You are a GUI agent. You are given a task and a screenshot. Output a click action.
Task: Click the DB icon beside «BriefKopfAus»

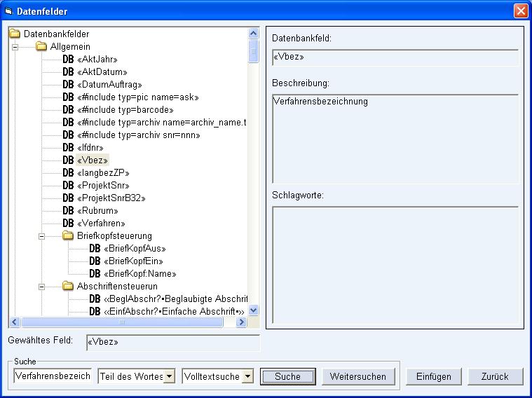click(95, 249)
